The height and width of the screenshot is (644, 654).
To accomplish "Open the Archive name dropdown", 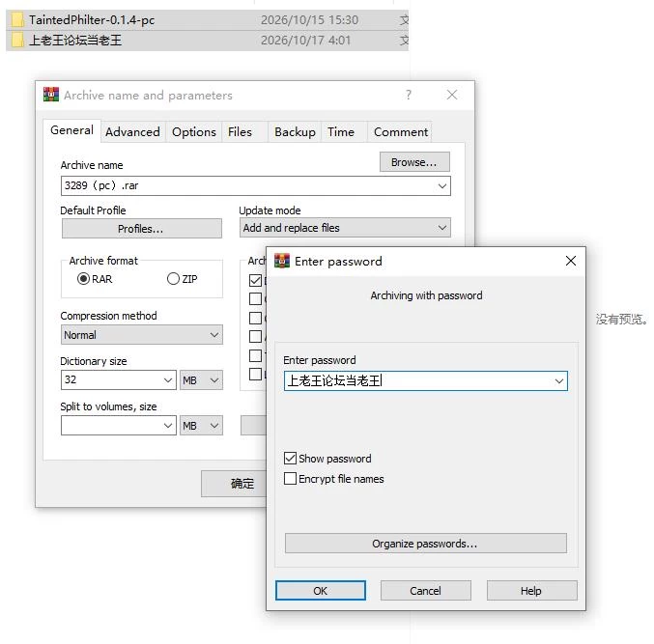I will click(x=442, y=185).
